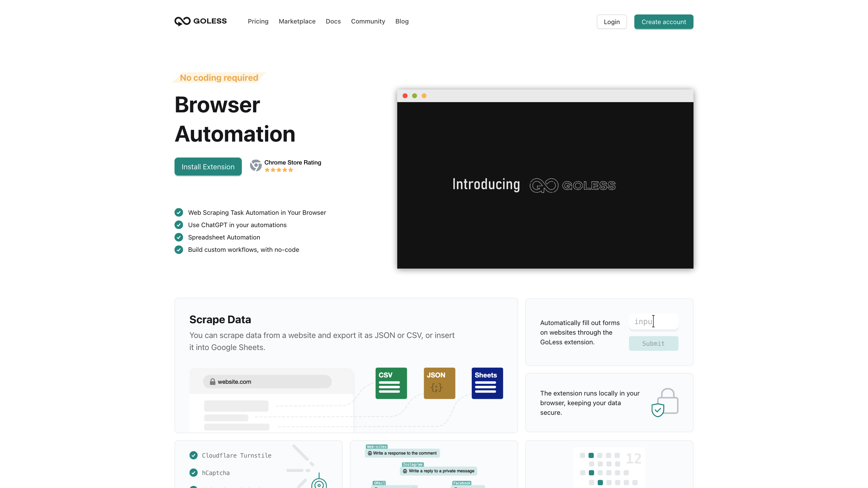Click the Chrome Store five-star rating
Viewport: 868px width, 488px height.
coord(279,170)
